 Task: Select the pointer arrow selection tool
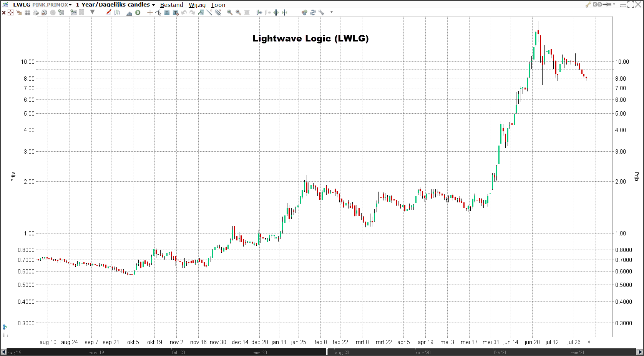point(158,12)
